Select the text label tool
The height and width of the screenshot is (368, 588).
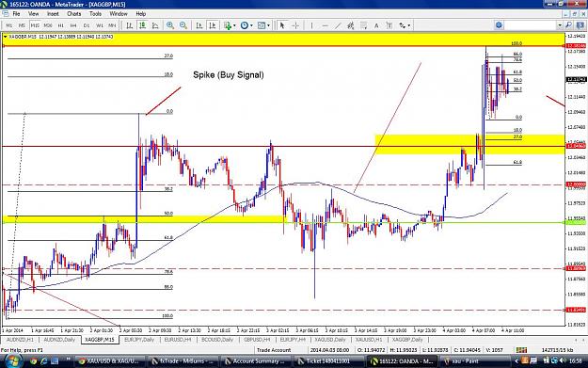pos(389,25)
